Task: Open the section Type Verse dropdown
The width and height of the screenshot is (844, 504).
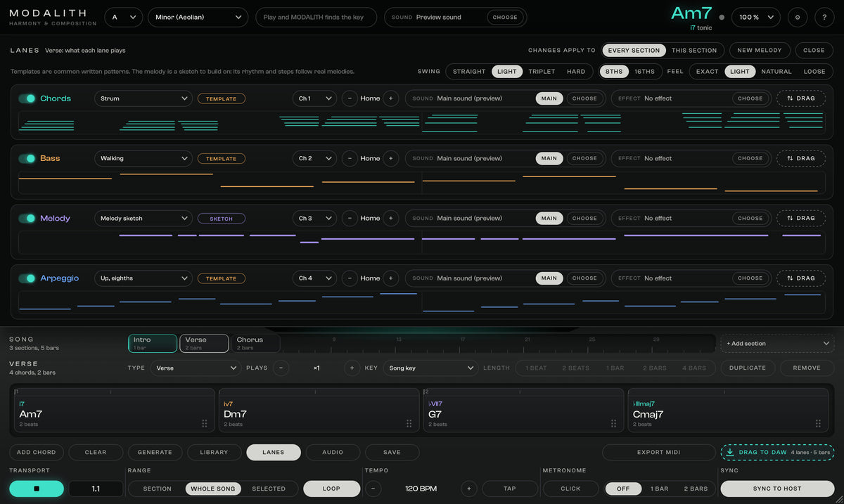Action: pos(196,368)
